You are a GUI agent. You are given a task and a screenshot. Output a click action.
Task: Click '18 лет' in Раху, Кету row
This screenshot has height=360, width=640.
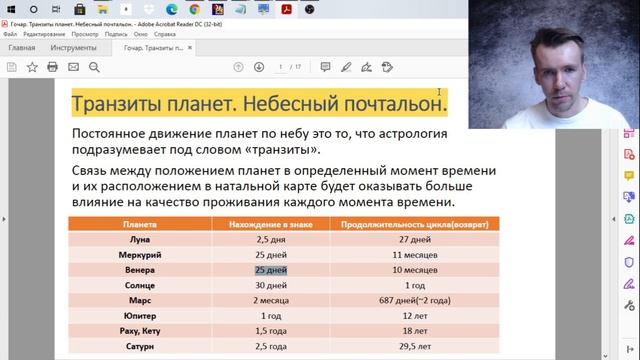click(415, 331)
